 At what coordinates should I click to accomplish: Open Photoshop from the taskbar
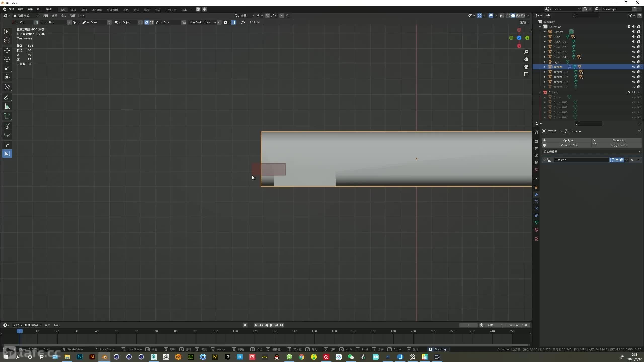tap(80, 357)
